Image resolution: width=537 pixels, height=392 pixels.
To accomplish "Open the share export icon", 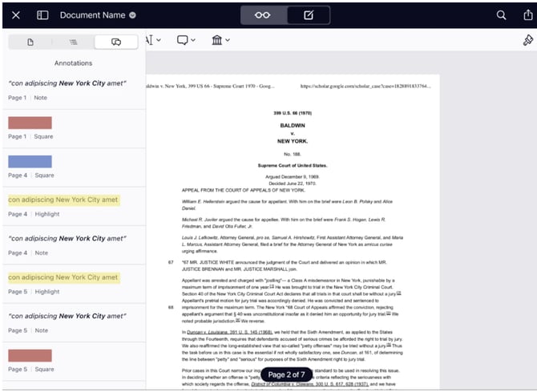I will [x=527, y=15].
